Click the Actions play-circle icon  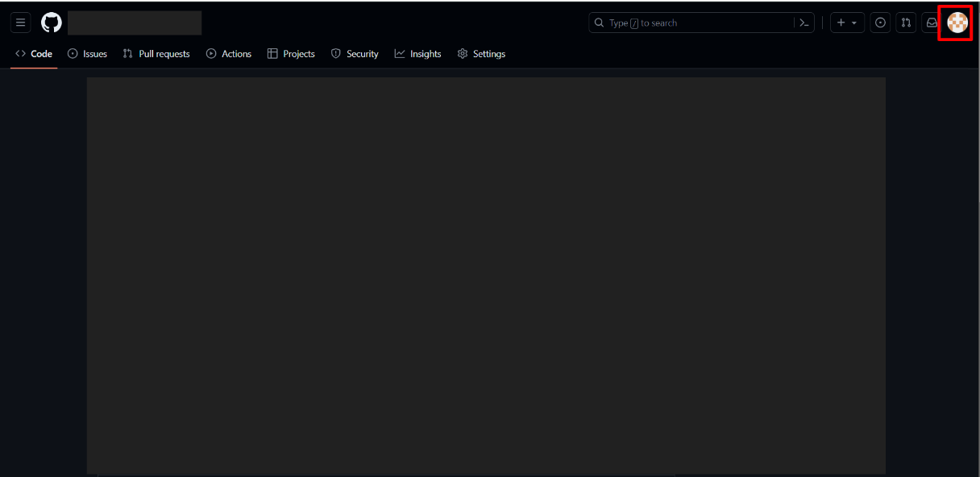[211, 53]
